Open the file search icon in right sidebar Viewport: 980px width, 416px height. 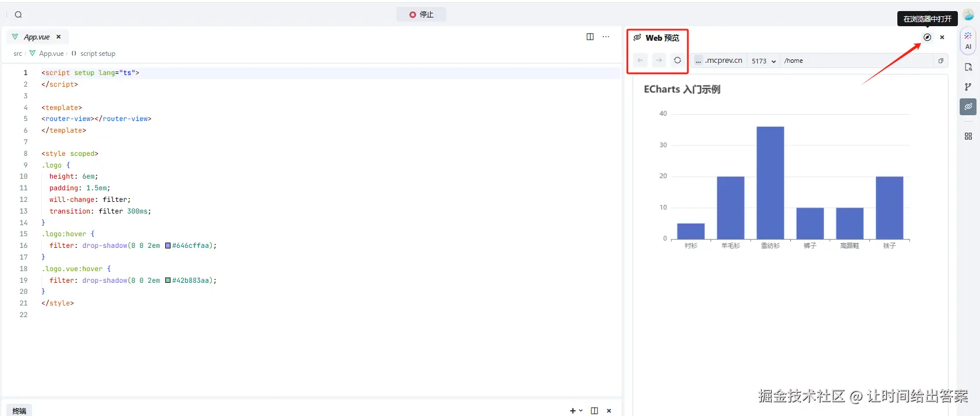968,67
